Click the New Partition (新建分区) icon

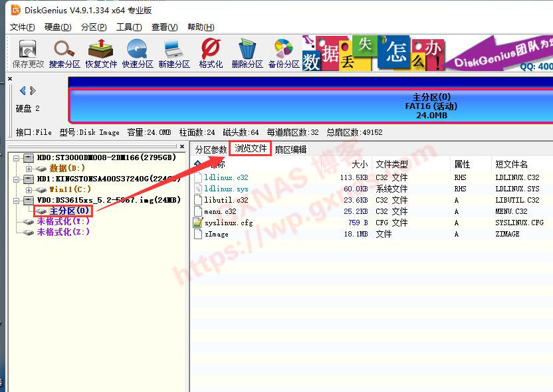coord(174,54)
